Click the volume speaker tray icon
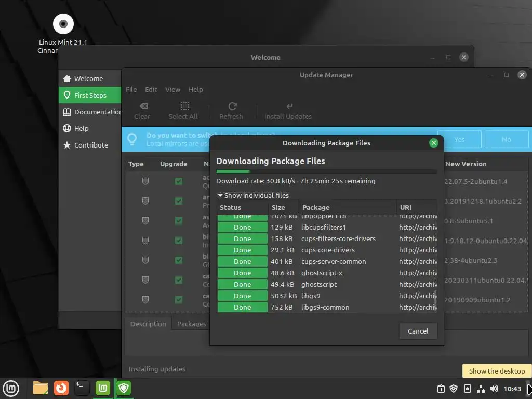 click(494, 389)
